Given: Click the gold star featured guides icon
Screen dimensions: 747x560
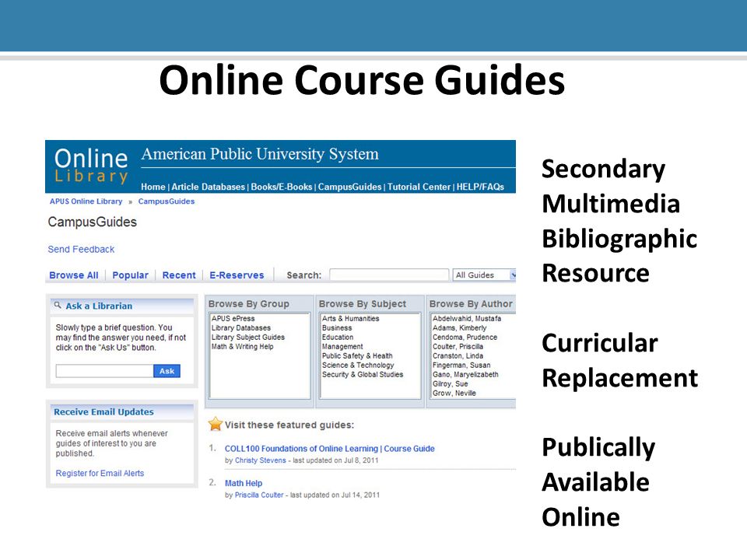Looking at the screenshot, I should point(216,424).
